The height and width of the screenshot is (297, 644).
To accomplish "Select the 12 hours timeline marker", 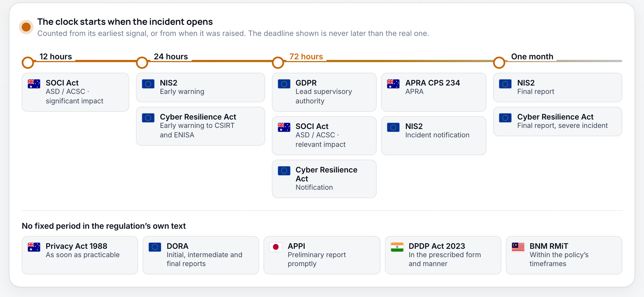I will tap(28, 63).
